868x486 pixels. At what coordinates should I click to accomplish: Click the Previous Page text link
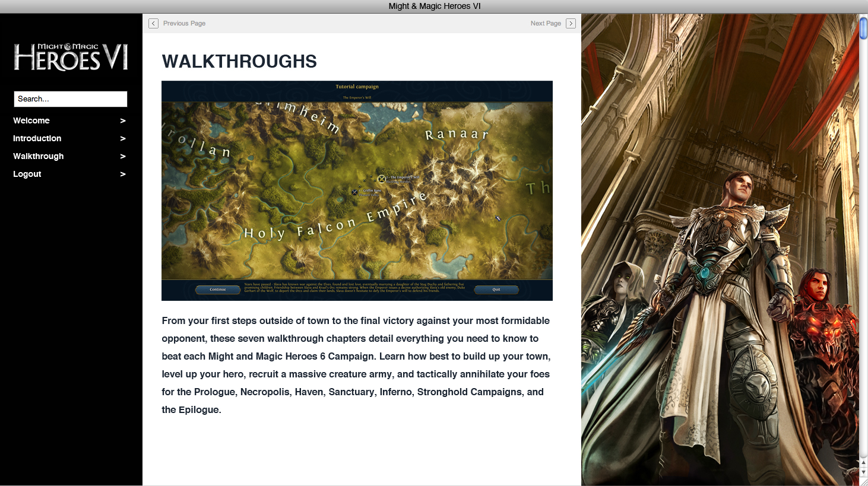[x=184, y=23]
